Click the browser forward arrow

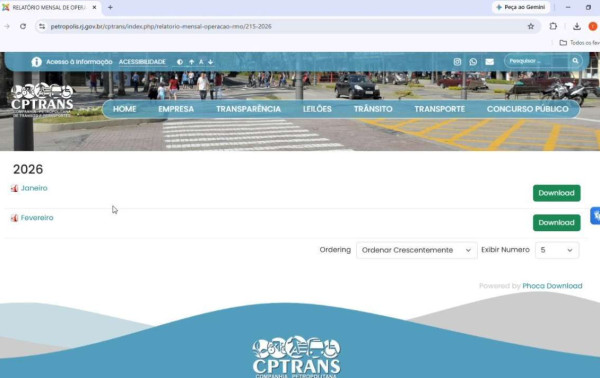point(7,26)
